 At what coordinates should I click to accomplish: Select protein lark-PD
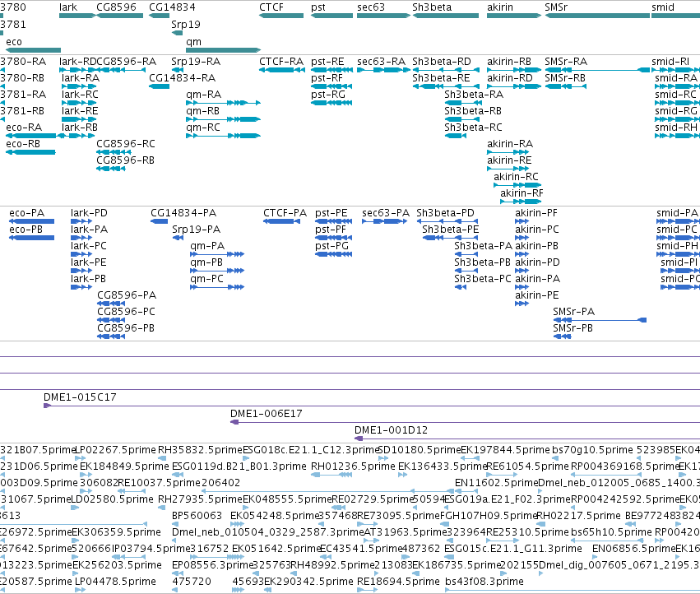81,221
